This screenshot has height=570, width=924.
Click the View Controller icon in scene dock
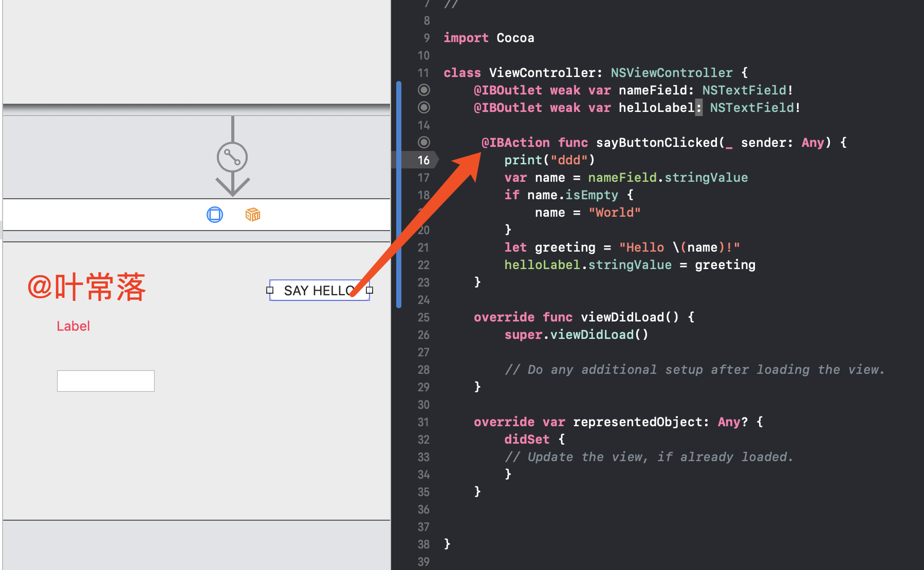click(215, 214)
